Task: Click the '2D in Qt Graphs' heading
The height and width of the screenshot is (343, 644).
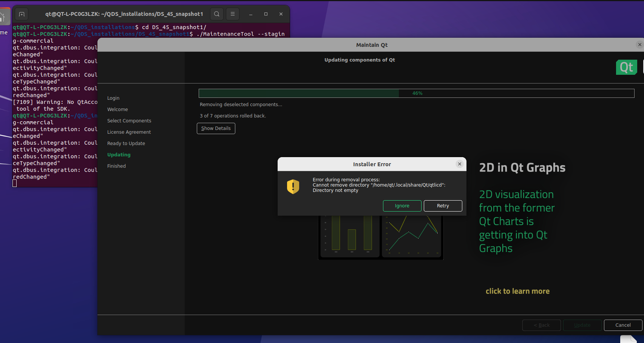Action: click(522, 168)
